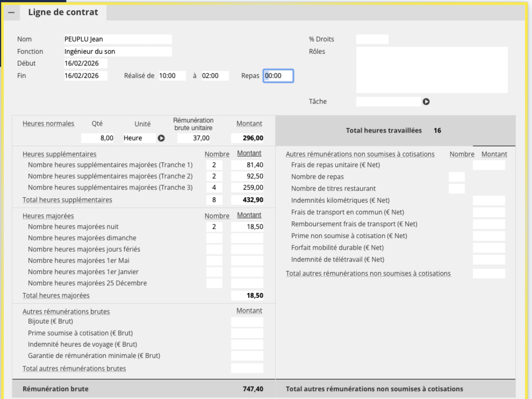Edit the Nom field PEUPLU Jean
Image resolution: width=532 pixels, height=399 pixels.
117,39
